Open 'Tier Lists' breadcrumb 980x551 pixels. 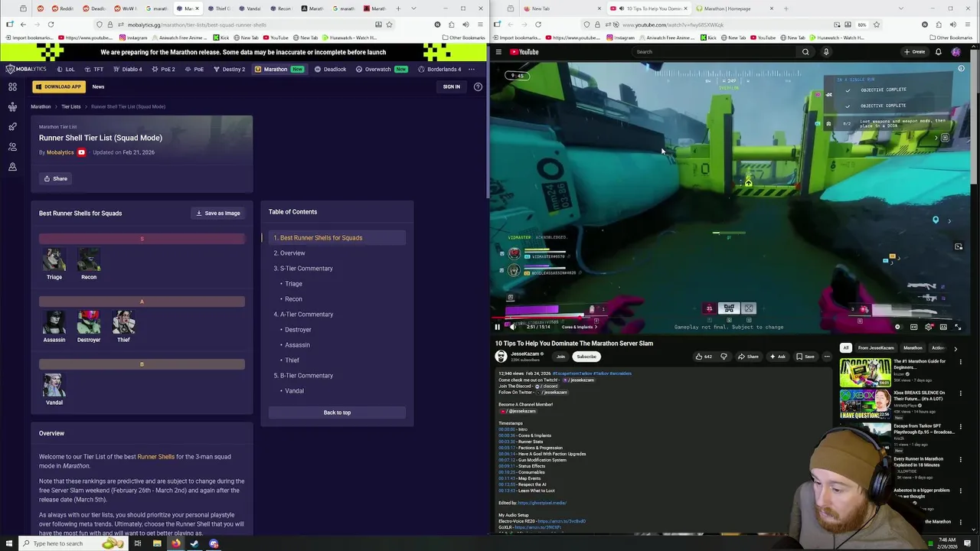[70, 106]
